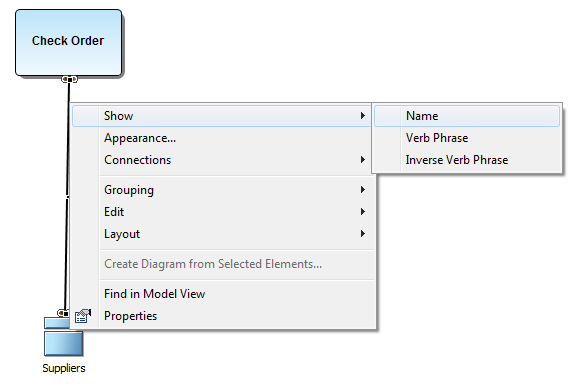Screen dimensions: 574x391
Task: Expand the Grouping submenu arrow
Action: pos(363,190)
